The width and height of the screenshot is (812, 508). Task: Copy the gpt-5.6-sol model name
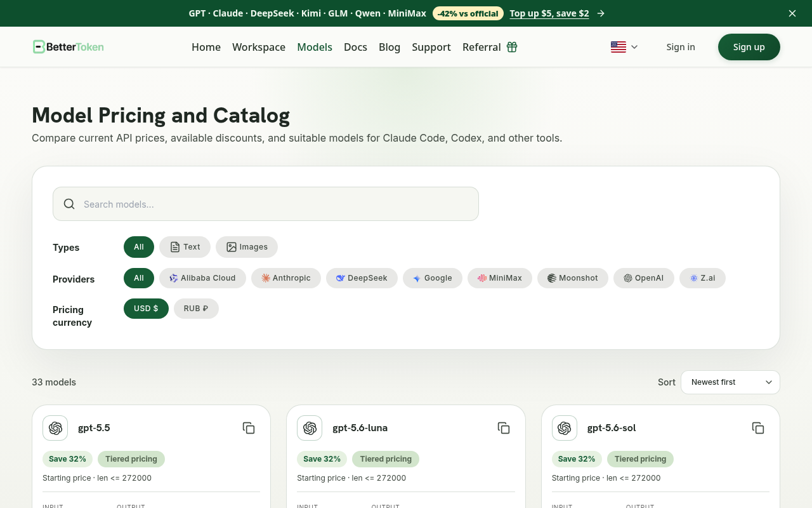[758, 428]
